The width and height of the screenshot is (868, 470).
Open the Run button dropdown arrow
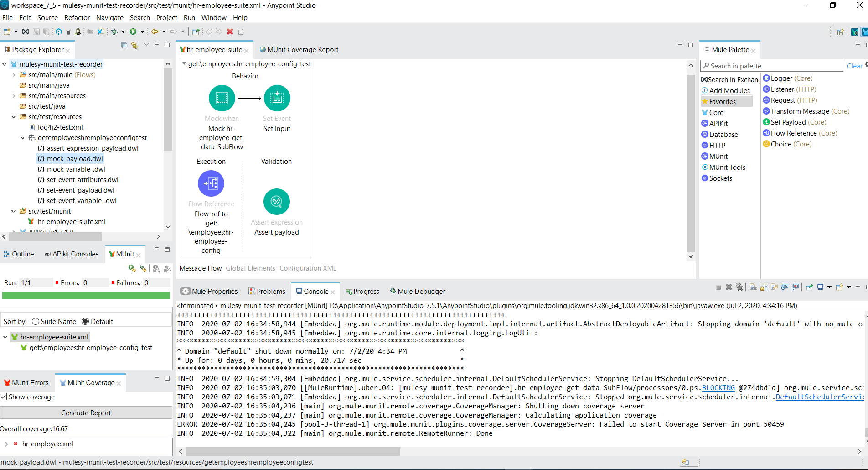tap(142, 31)
